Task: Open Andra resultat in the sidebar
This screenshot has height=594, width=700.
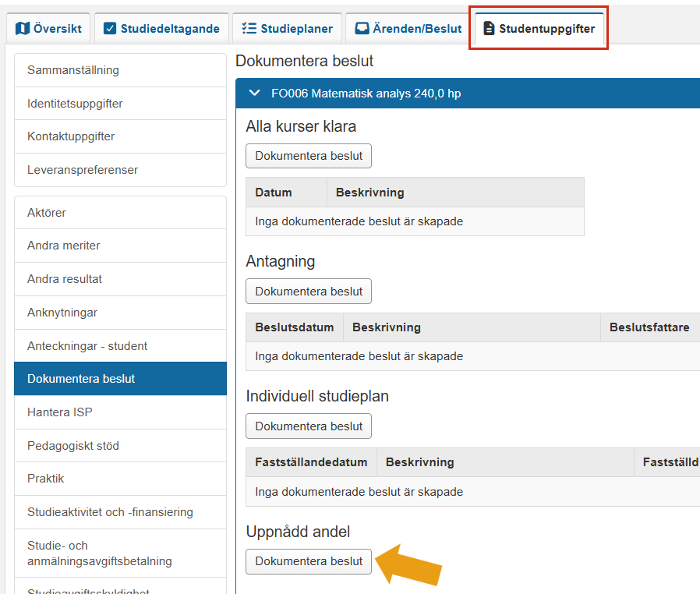Action: click(x=121, y=279)
